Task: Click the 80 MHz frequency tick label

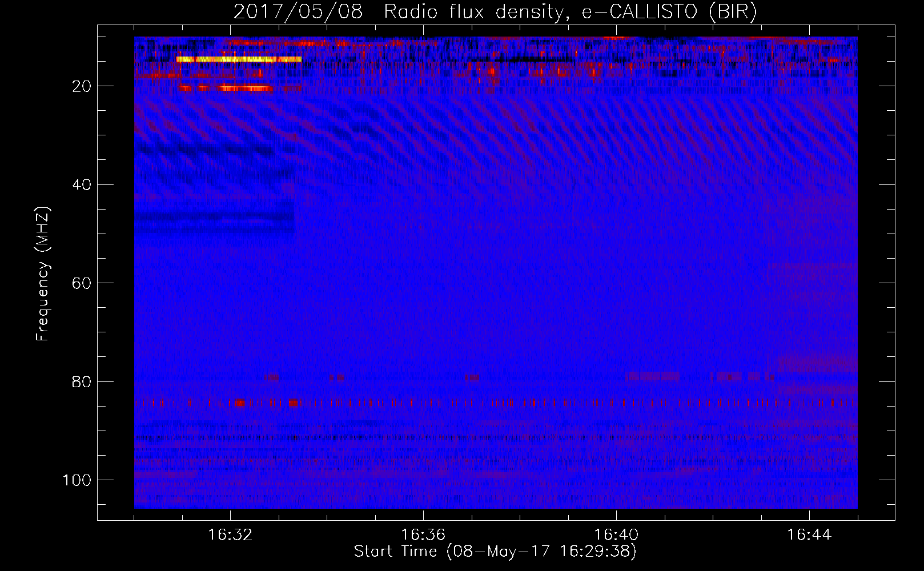Action: 82,381
